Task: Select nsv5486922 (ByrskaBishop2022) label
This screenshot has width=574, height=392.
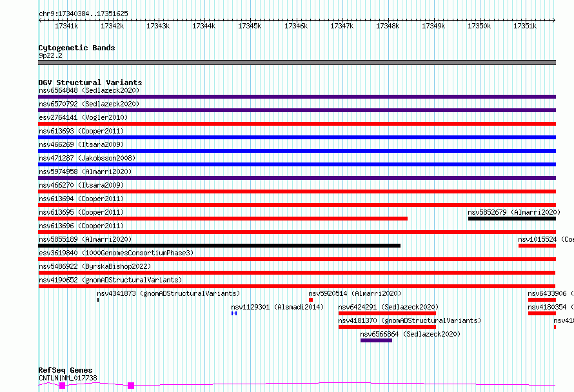Action: [x=95, y=266]
